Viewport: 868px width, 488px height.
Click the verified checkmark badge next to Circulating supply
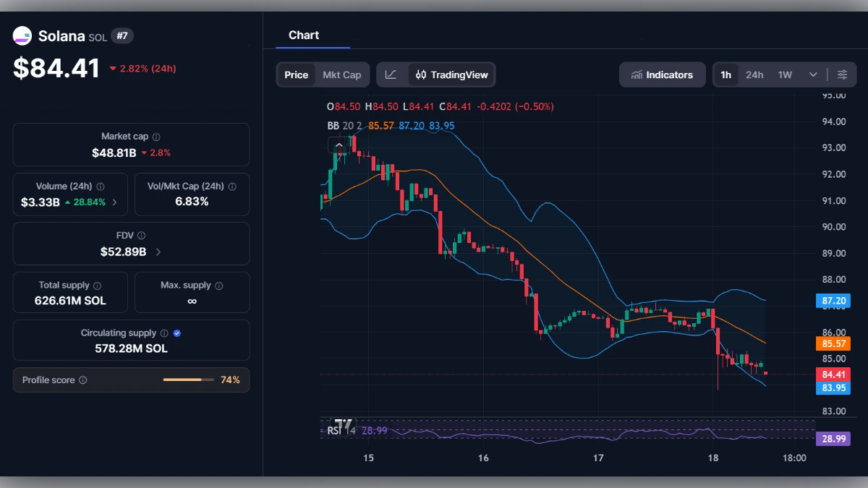(177, 333)
